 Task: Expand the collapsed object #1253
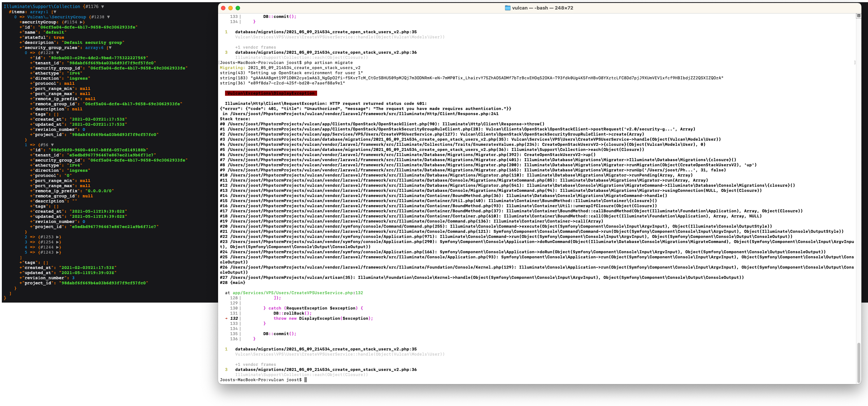pos(58,237)
